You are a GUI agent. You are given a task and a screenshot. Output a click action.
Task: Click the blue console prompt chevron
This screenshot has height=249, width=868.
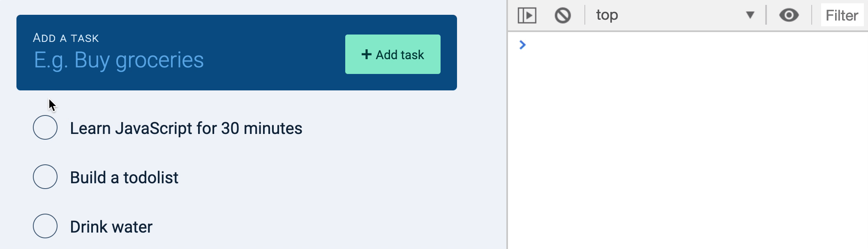pyautogui.click(x=522, y=45)
